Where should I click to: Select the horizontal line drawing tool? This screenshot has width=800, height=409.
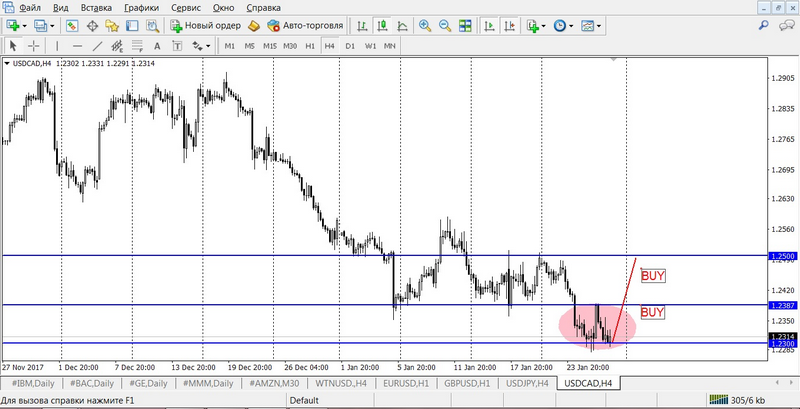click(75, 46)
